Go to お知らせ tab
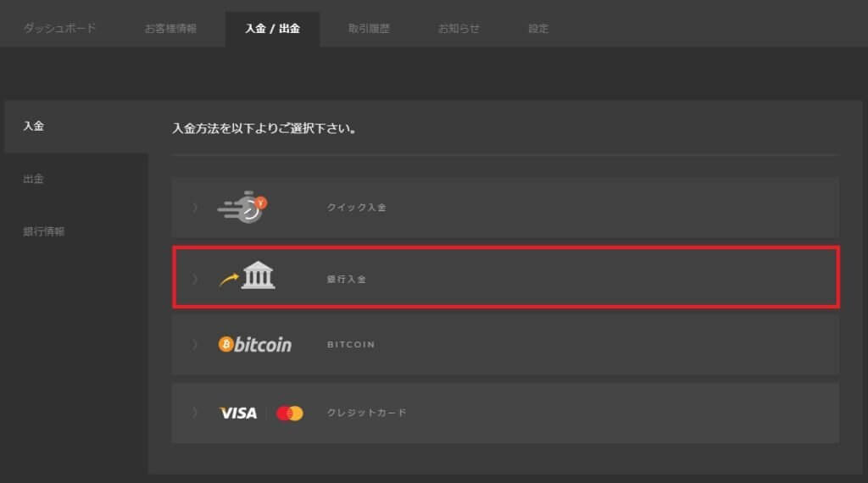Viewport: 868px width, 483px height. [459, 28]
